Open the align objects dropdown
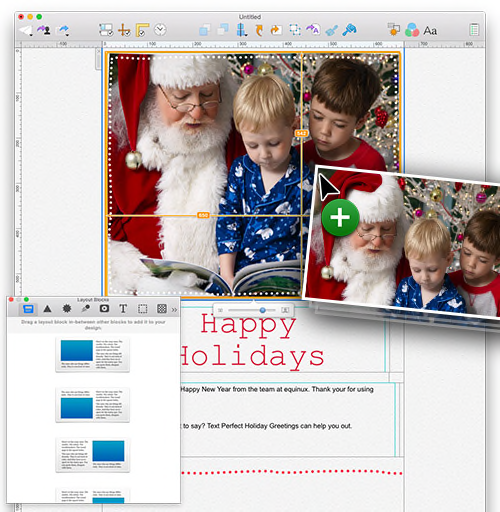Image resolution: width=500 pixels, height=512 pixels. tap(241, 30)
